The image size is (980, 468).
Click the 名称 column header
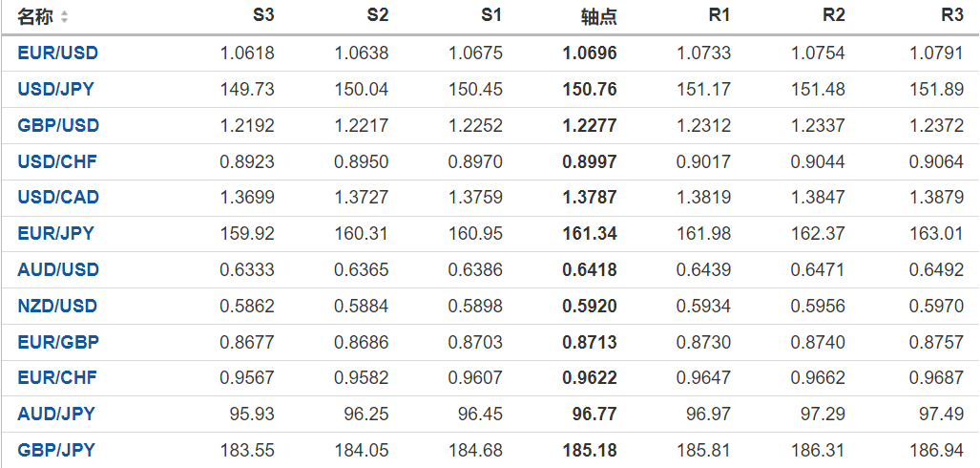[36, 17]
